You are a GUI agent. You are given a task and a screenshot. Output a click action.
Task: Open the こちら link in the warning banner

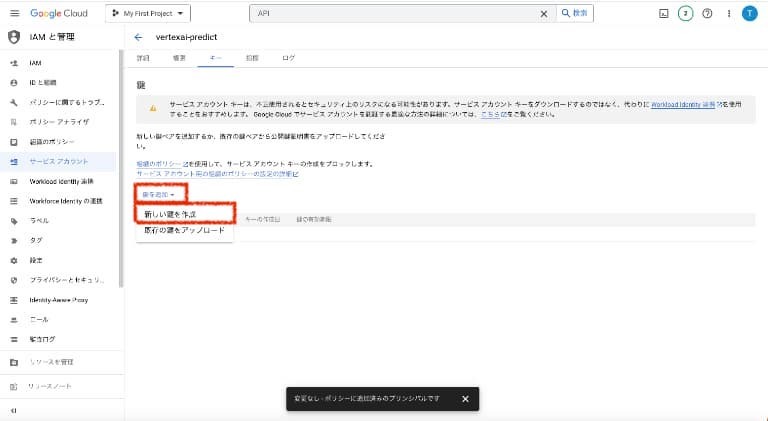(494, 114)
